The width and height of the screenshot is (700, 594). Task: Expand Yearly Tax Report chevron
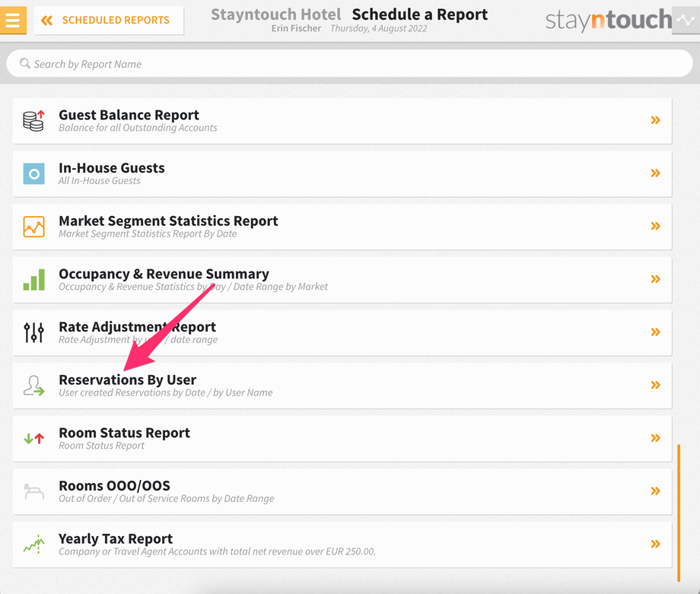[655, 544]
